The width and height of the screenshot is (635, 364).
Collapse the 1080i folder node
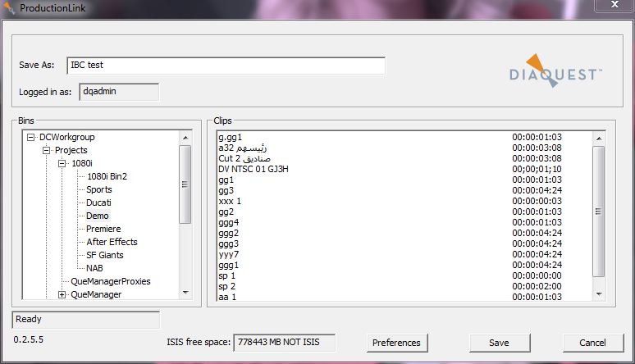tap(62, 164)
